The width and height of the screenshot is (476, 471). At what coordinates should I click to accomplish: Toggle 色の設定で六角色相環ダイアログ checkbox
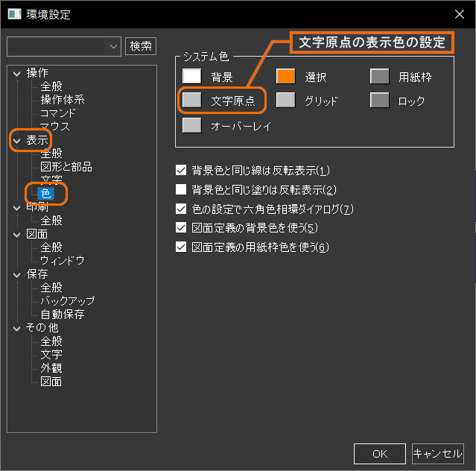[x=180, y=209]
